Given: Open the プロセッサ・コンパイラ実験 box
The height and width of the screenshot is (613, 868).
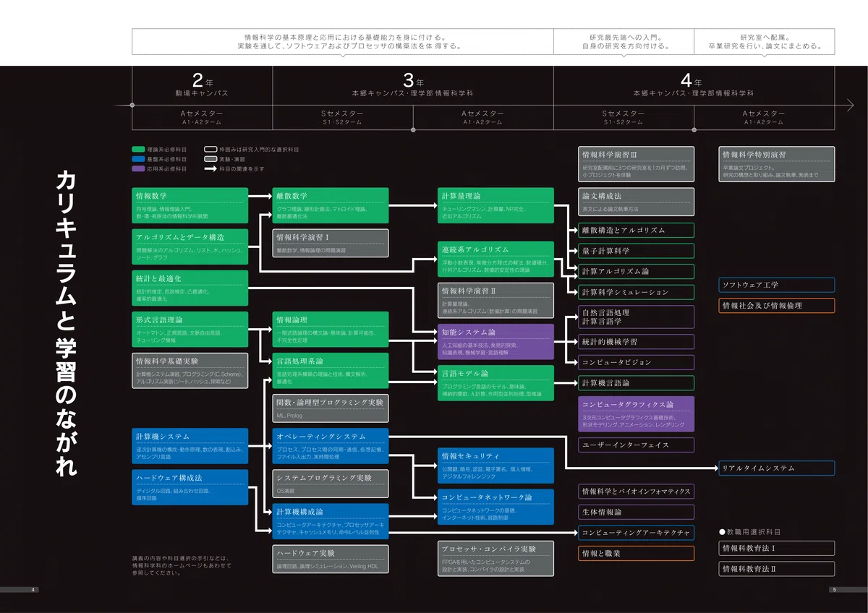Looking at the screenshot, I should (496, 559).
